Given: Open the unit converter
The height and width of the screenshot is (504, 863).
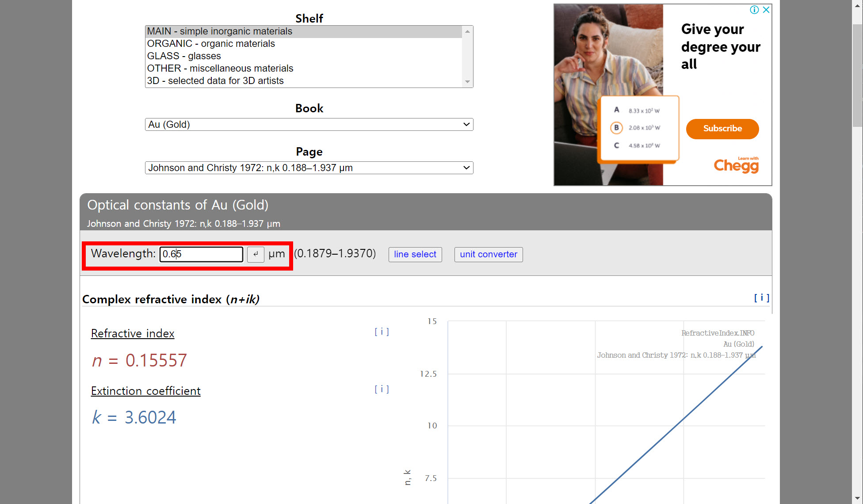Looking at the screenshot, I should (488, 255).
